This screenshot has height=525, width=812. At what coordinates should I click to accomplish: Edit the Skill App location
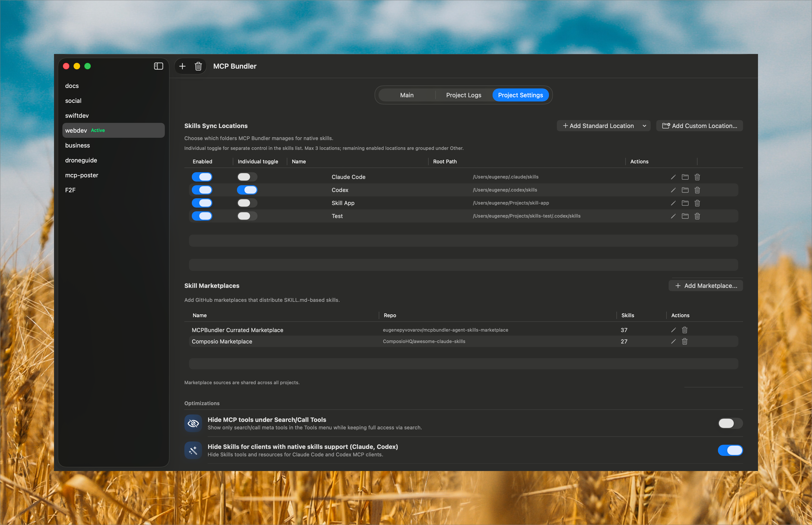pos(673,203)
